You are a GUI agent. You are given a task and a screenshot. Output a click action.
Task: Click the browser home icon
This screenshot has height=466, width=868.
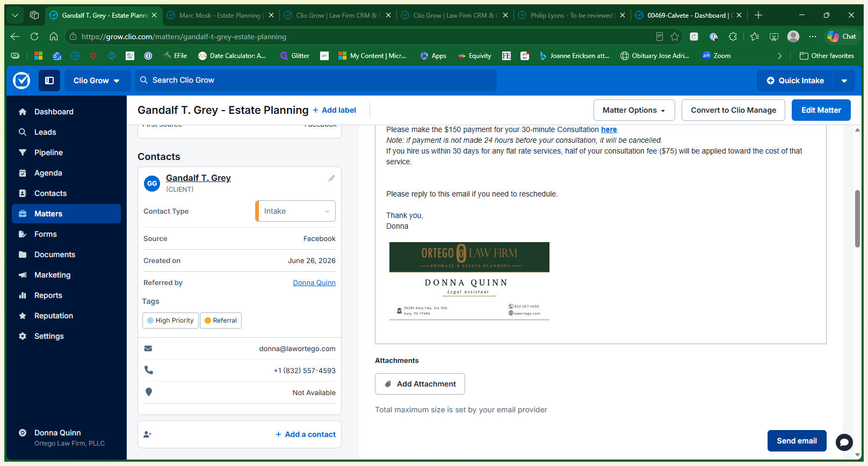54,37
